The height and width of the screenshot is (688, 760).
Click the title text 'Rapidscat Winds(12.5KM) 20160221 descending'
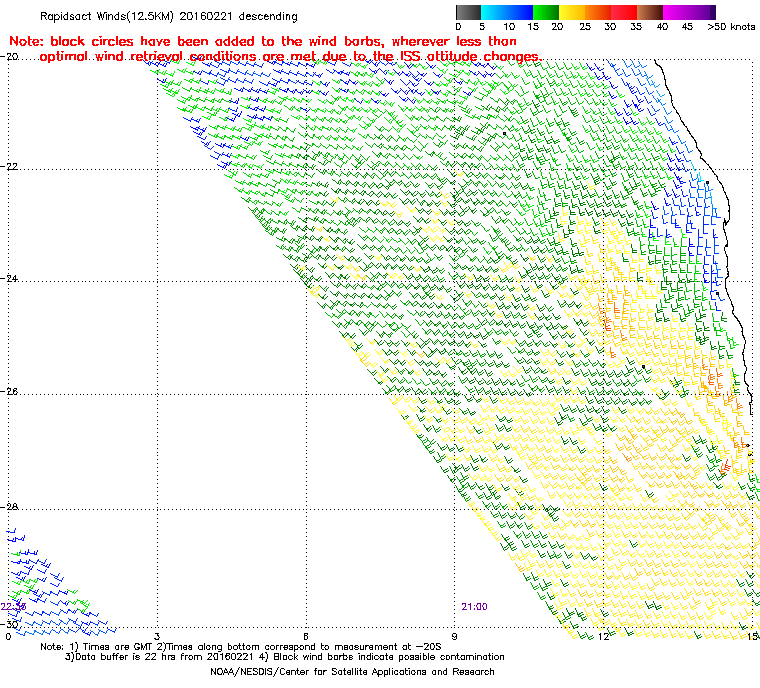169,16
